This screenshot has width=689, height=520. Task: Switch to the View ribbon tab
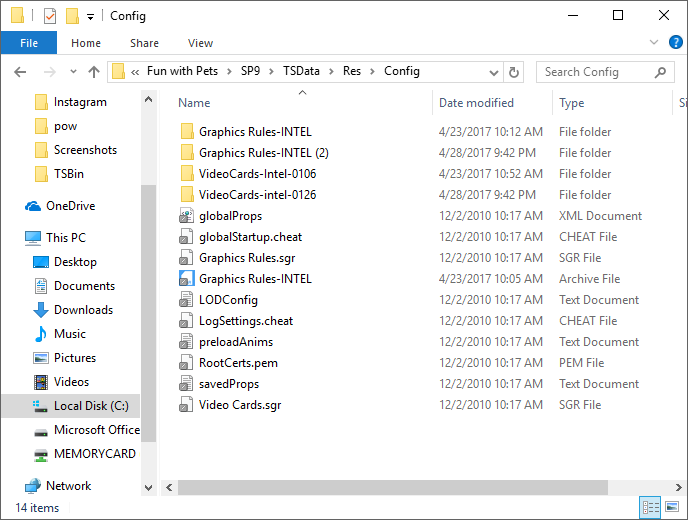coord(200,43)
